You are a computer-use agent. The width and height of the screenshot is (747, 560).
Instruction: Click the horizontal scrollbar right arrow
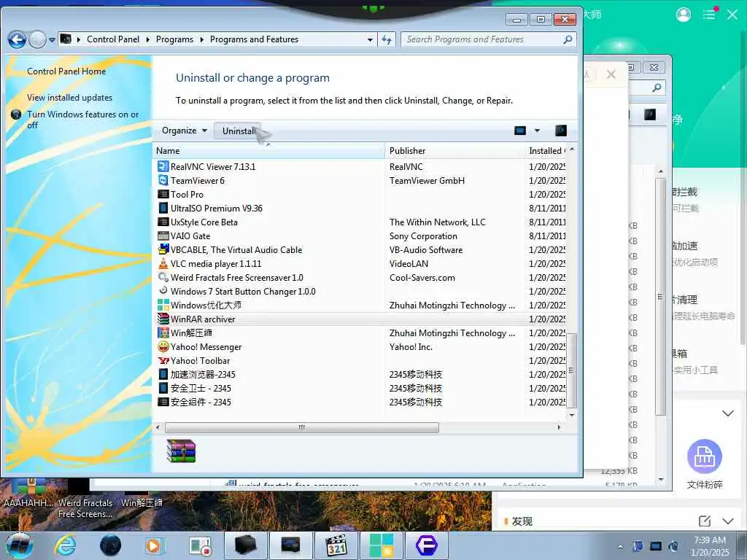click(x=559, y=427)
